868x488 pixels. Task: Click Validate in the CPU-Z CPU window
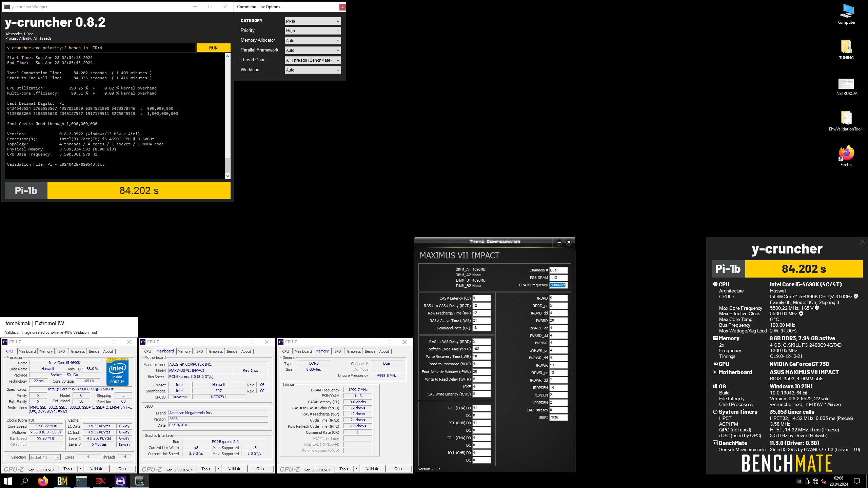[x=97, y=469]
